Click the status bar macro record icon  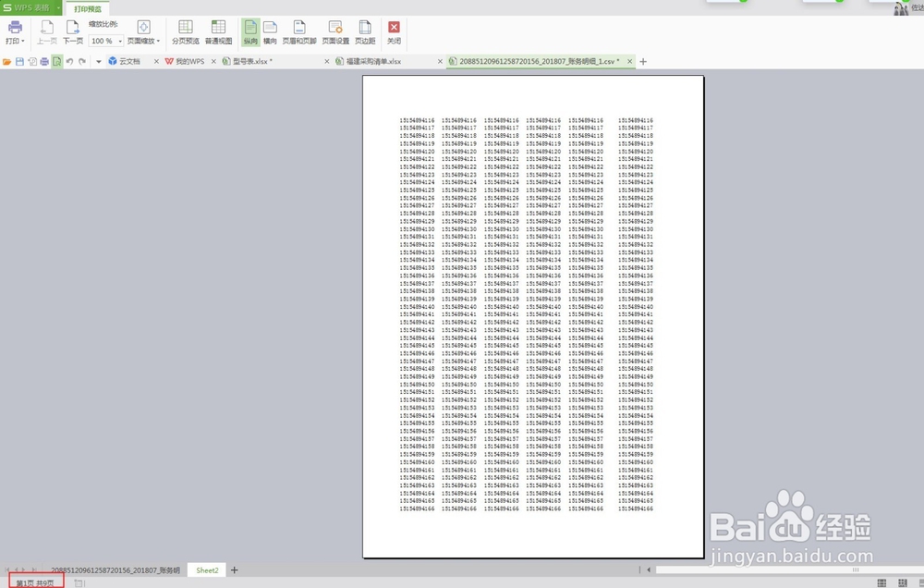click(x=79, y=583)
